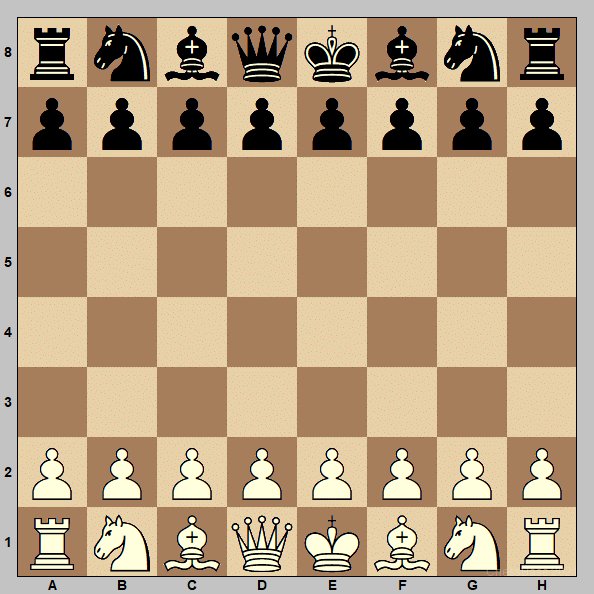Click the empty e5 square
Screen dimensions: 594x594
332,263
